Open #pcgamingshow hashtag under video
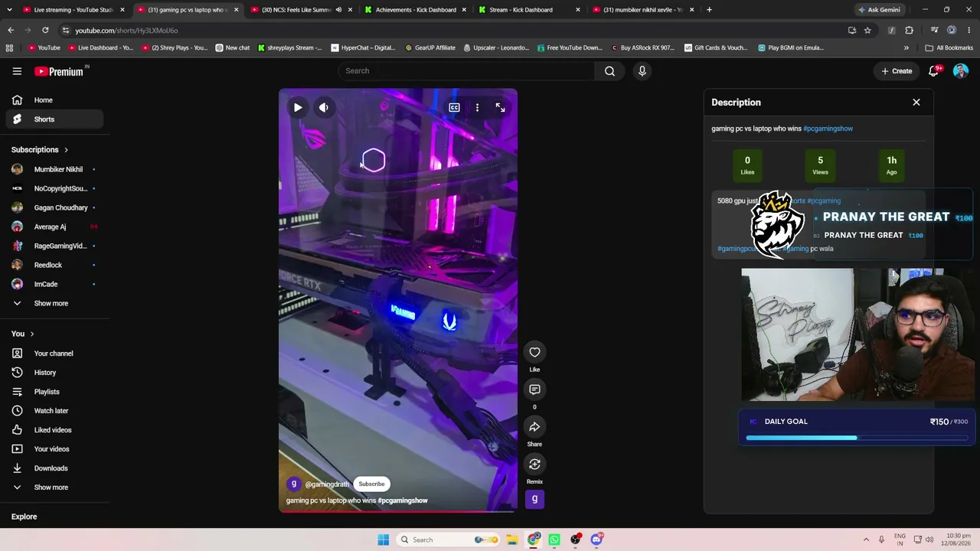The width and height of the screenshot is (980, 551). point(403,500)
